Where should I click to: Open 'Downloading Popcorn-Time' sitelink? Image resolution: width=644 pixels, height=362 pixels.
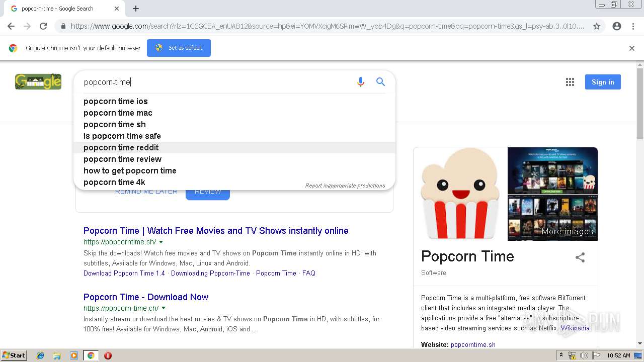(x=210, y=273)
